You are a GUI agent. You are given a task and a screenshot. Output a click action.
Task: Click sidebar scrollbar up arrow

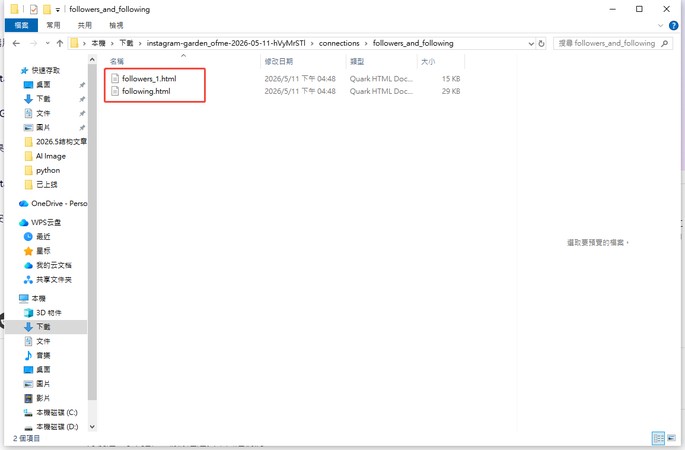pos(92,59)
